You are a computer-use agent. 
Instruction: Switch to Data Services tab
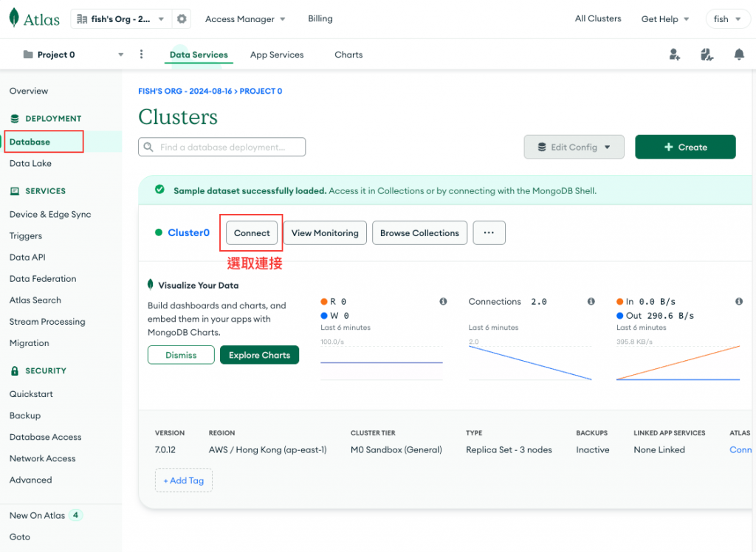click(199, 55)
